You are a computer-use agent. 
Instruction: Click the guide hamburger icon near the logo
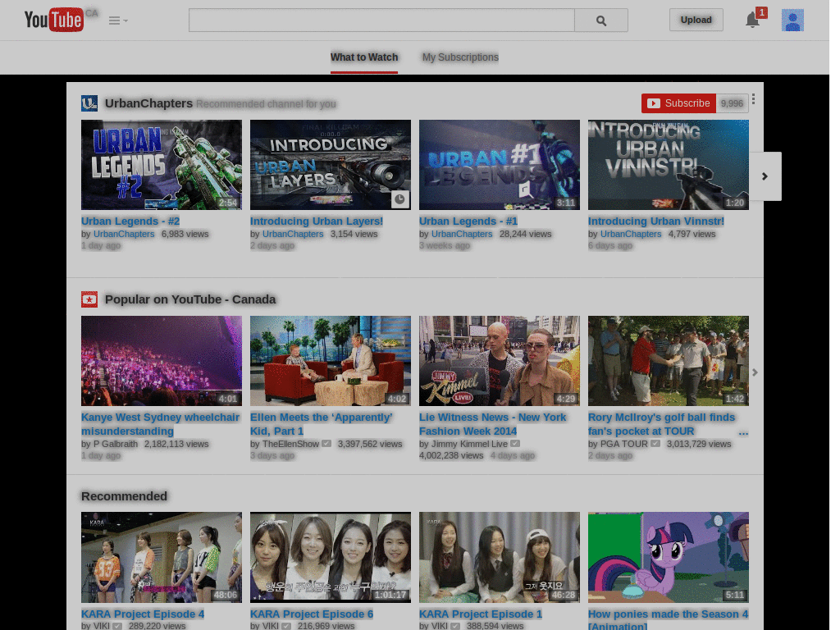(113, 20)
